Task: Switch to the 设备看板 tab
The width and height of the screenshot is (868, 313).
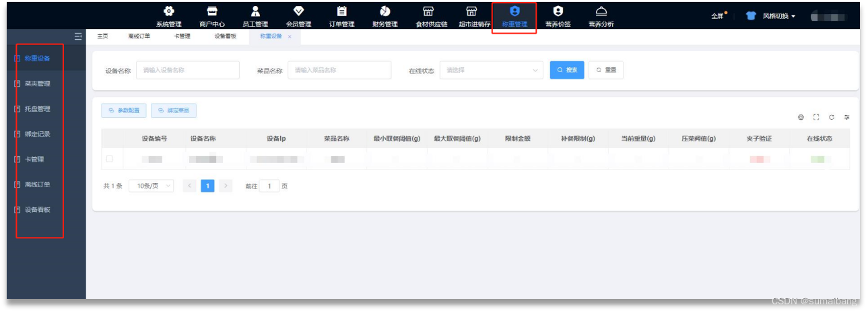Action: (225, 36)
